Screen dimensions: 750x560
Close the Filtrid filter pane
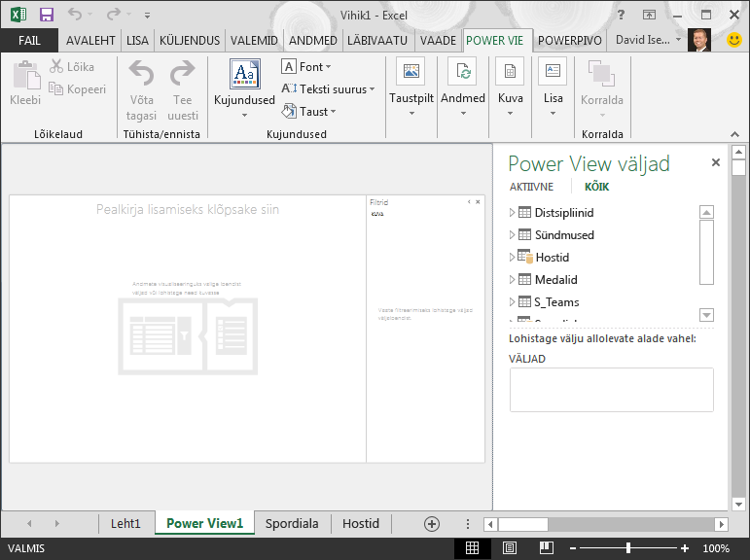[478, 202]
